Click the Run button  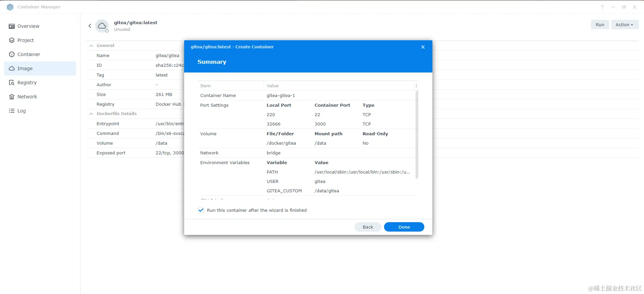(x=600, y=25)
